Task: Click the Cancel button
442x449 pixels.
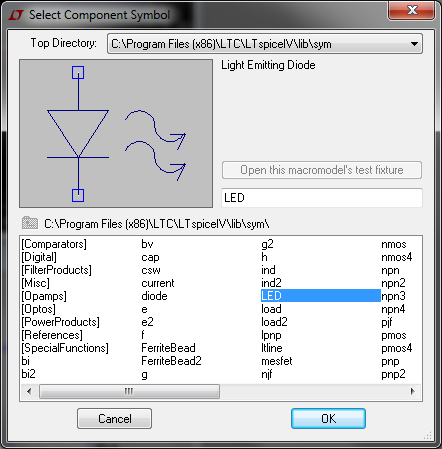Action: click(115, 419)
